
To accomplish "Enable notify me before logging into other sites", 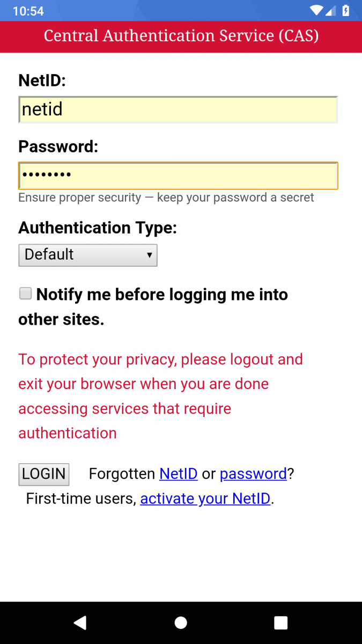I will pos(25,293).
